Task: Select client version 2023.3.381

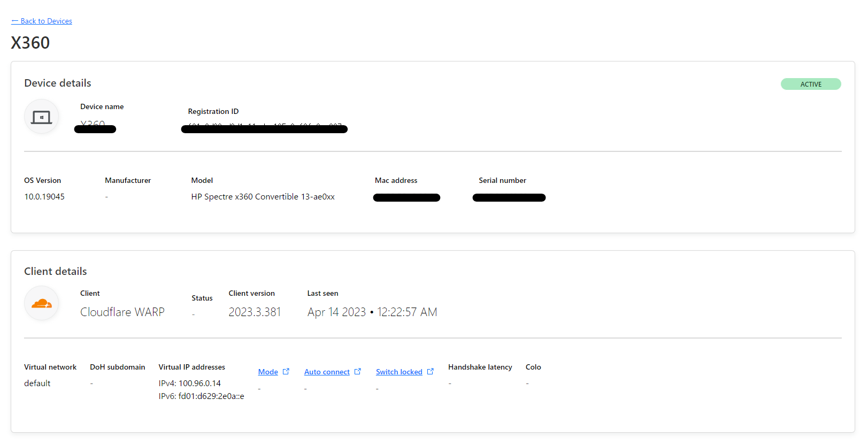Action: pyautogui.click(x=255, y=312)
